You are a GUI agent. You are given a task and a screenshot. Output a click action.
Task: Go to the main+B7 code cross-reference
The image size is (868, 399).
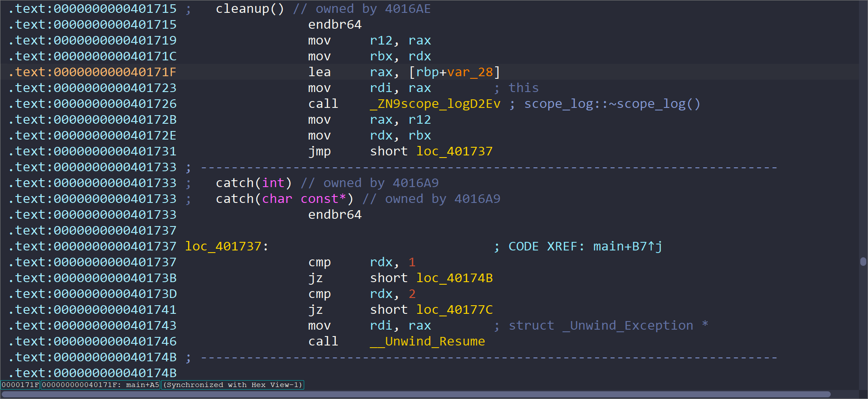click(x=628, y=246)
